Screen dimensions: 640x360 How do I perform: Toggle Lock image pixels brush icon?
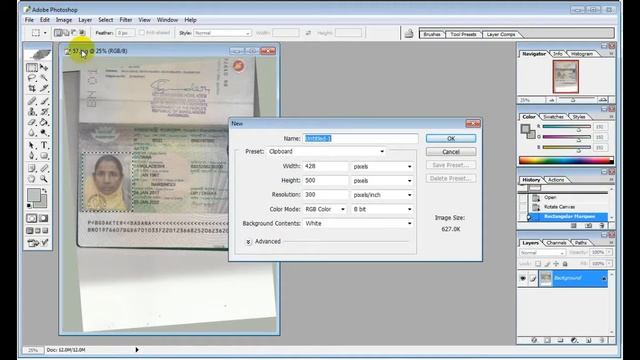click(x=547, y=264)
